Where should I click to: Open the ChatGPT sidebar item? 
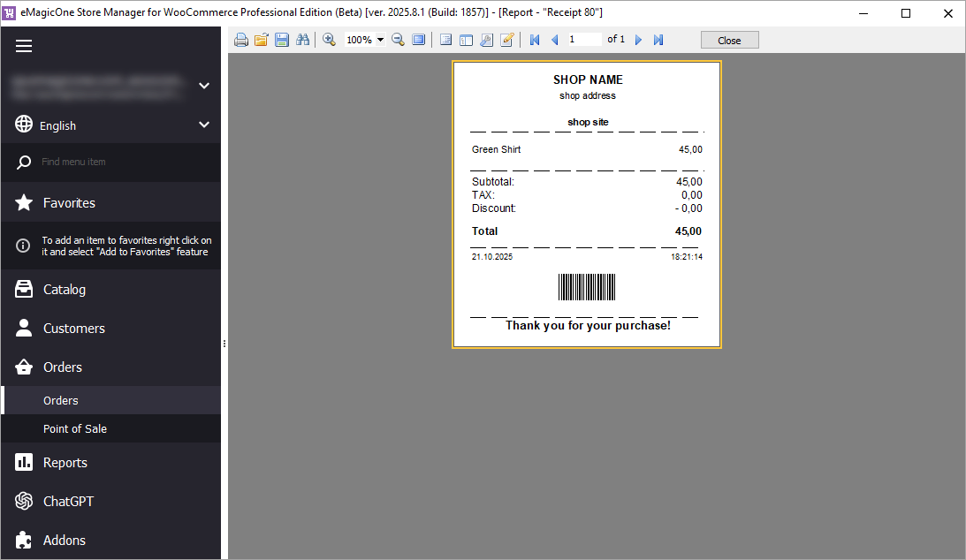click(x=66, y=501)
